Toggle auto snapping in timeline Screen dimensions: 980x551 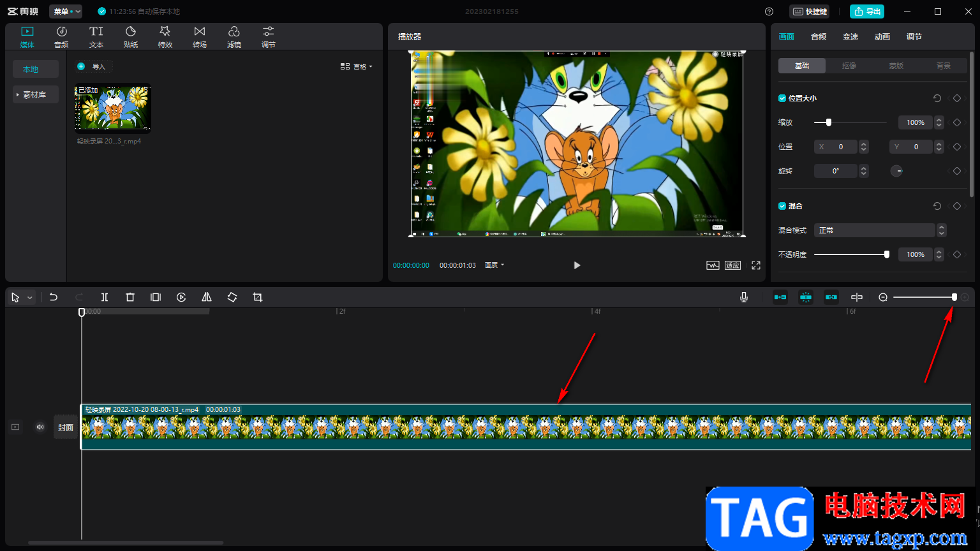(806, 297)
